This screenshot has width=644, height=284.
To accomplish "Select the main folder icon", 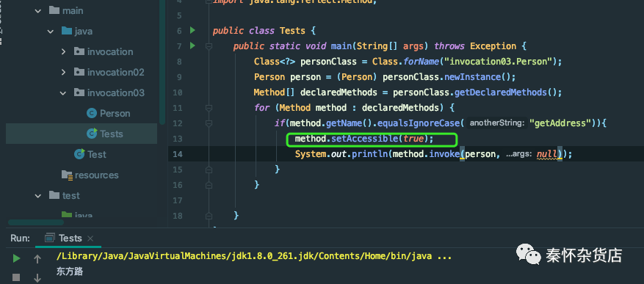I will [54, 10].
